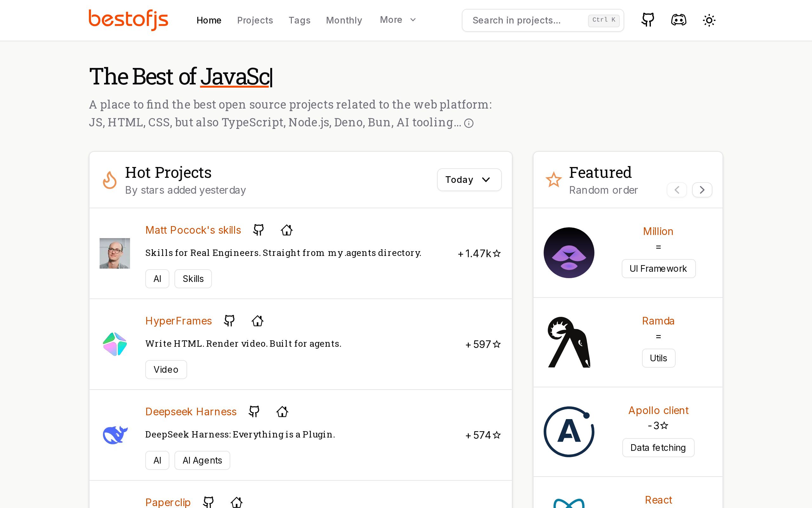Screen dimensions: 812x508
Task: Open the Monthly nav item
Action: point(344,20)
